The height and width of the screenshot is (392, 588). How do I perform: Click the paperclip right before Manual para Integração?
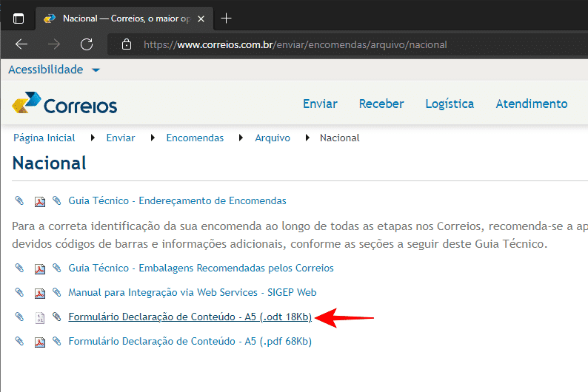pos(56,292)
